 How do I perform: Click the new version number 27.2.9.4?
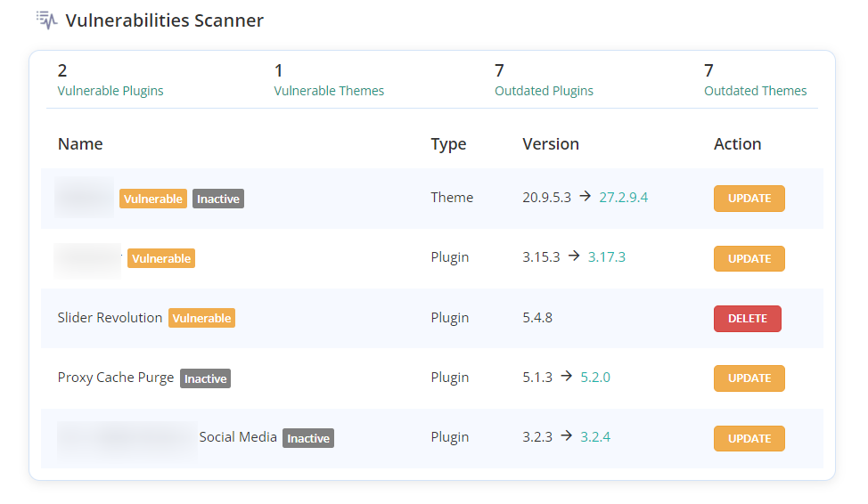click(623, 198)
